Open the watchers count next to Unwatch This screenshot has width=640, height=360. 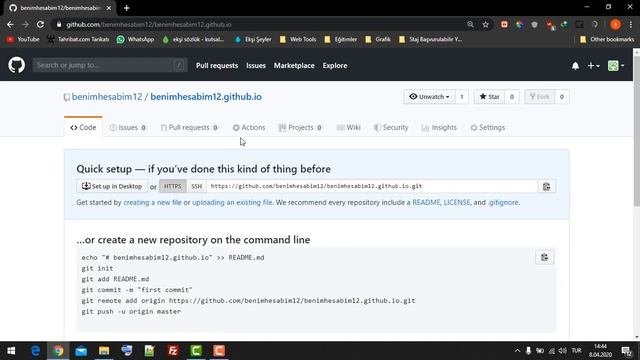point(462,97)
